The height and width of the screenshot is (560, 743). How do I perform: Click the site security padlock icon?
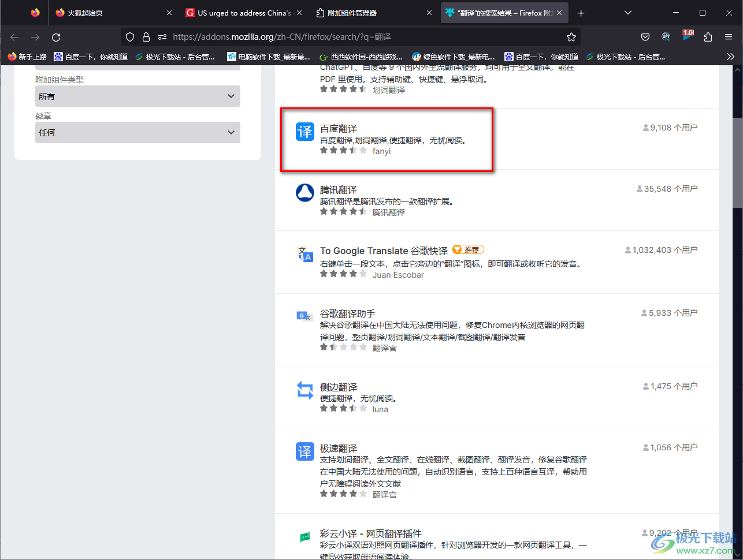pos(146,37)
